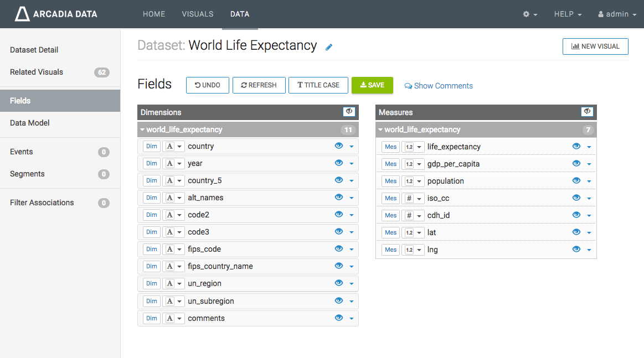This screenshot has height=358, width=644.
Task: Open the settings gear menu
Action: pos(530,14)
